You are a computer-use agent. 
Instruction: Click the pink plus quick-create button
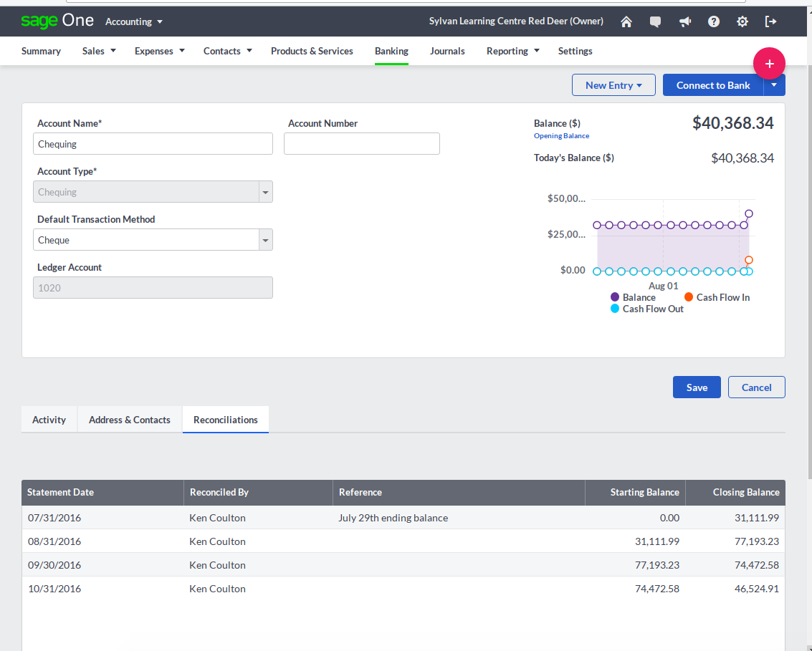click(769, 63)
